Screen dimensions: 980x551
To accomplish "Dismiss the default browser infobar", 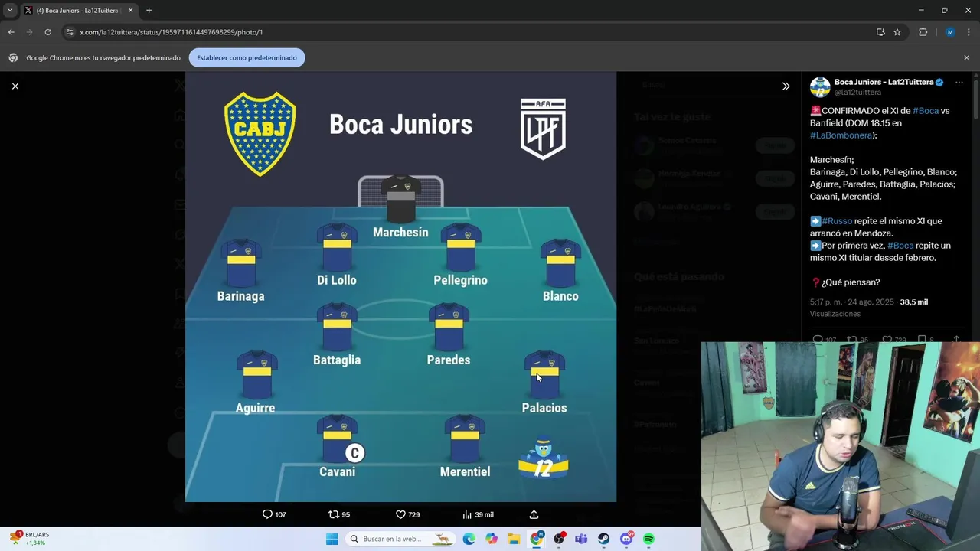I will (x=966, y=57).
